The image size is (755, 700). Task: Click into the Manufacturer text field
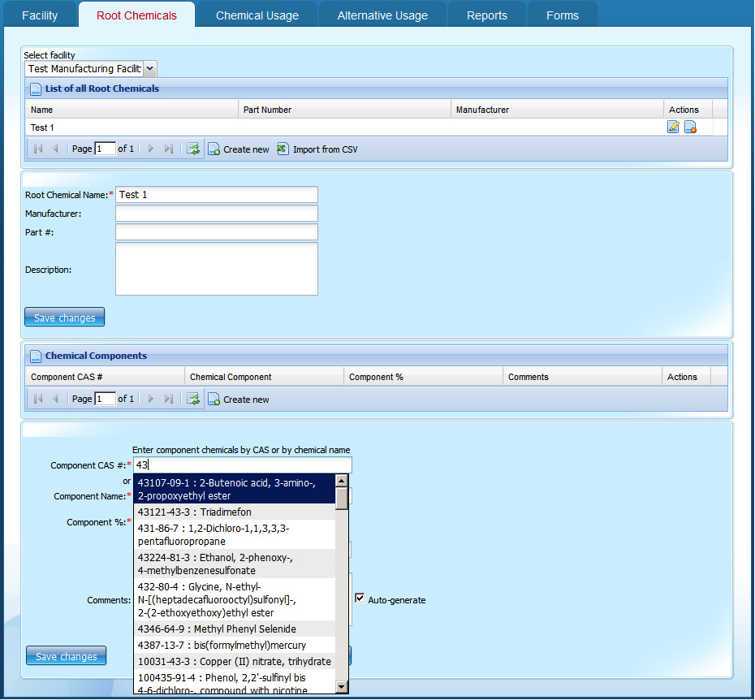pos(216,214)
